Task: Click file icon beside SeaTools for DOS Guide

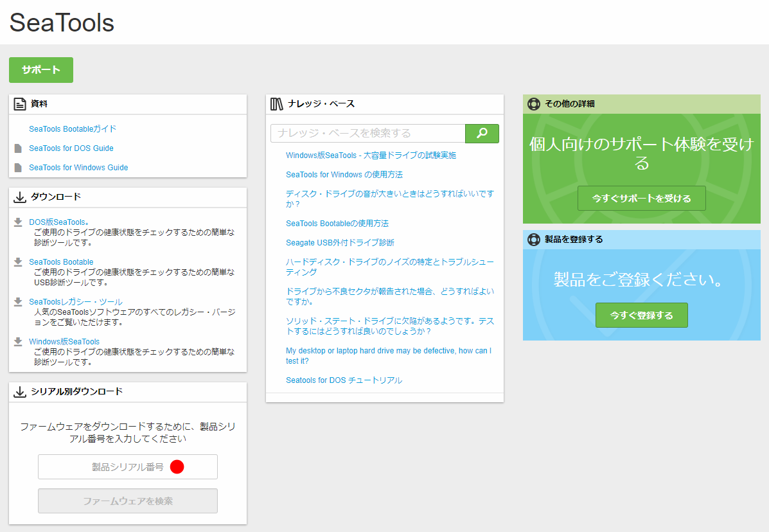Action: [18, 148]
